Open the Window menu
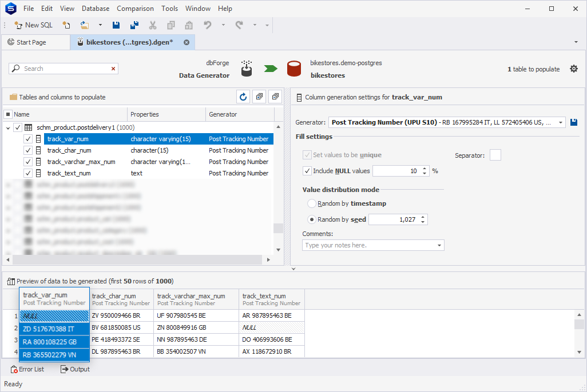 tap(197, 8)
